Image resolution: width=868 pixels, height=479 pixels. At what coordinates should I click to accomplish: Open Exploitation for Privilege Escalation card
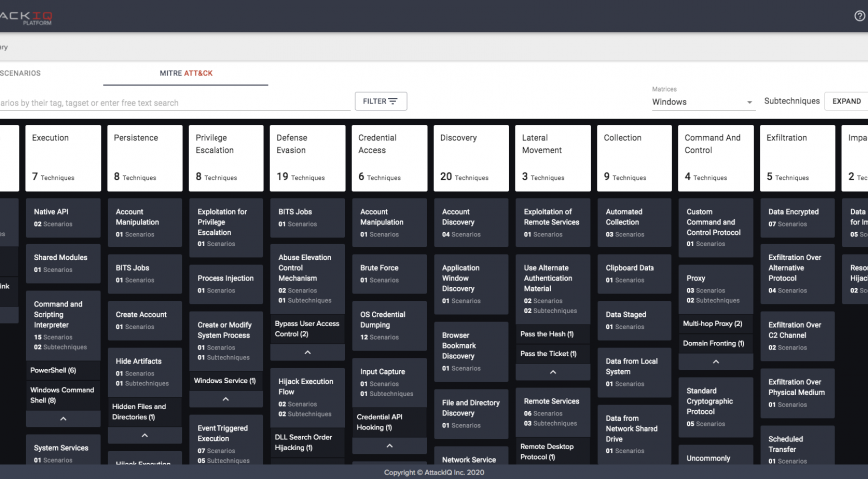click(225, 228)
